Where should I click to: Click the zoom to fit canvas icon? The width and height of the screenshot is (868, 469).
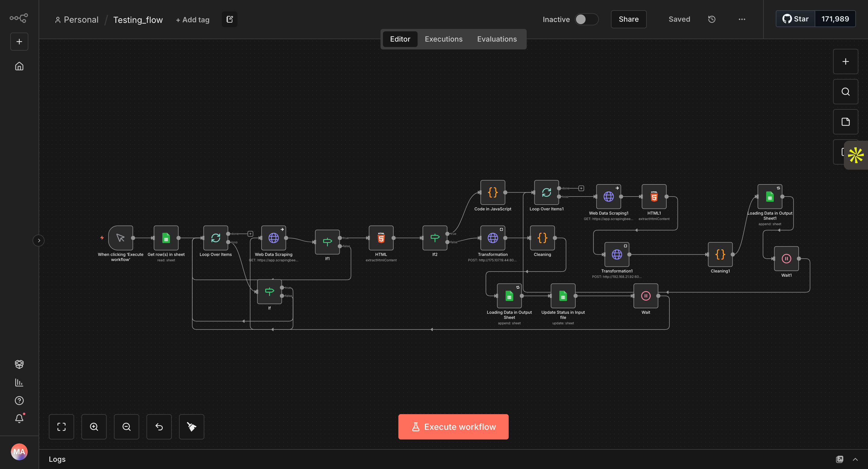[x=61, y=427]
